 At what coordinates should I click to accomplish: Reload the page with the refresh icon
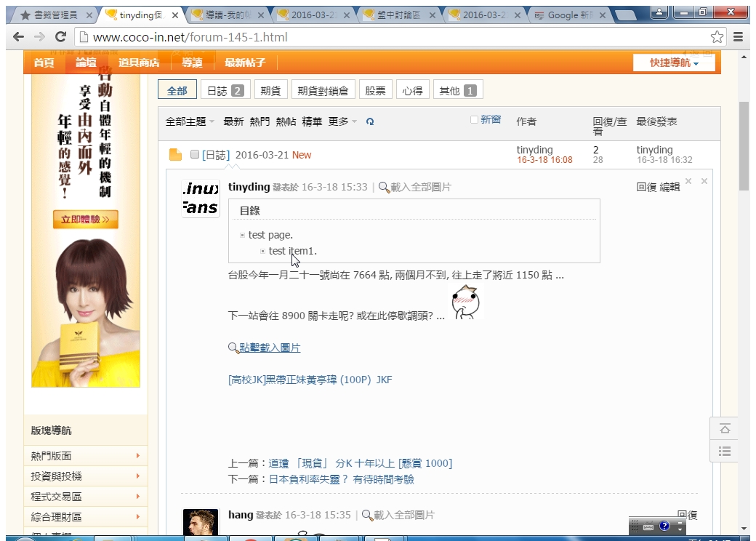coord(61,36)
